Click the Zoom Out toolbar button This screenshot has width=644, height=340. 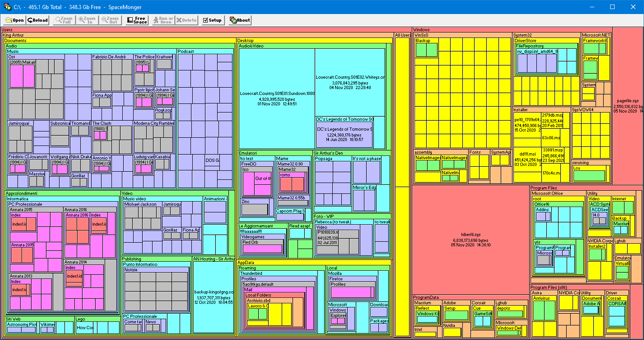point(110,20)
